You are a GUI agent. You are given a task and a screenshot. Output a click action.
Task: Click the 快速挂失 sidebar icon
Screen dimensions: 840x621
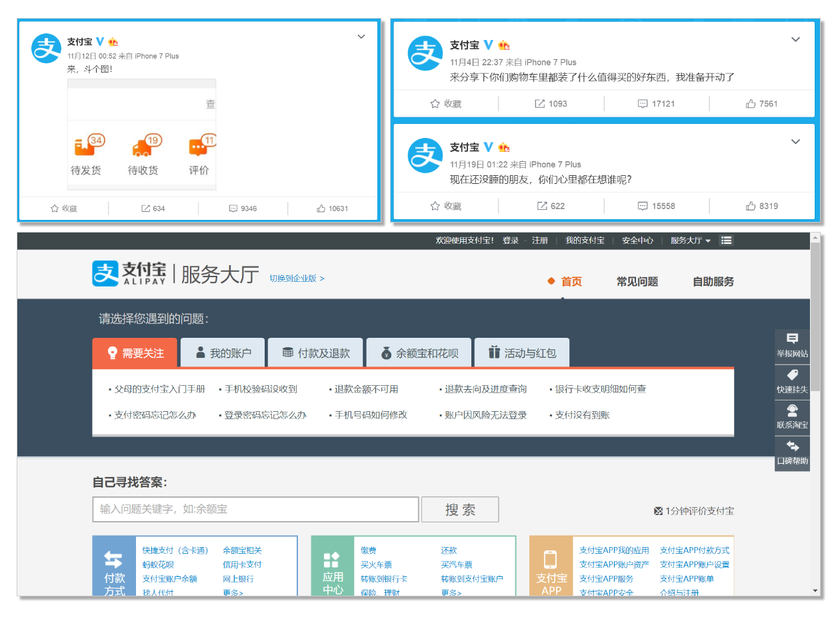point(792,382)
